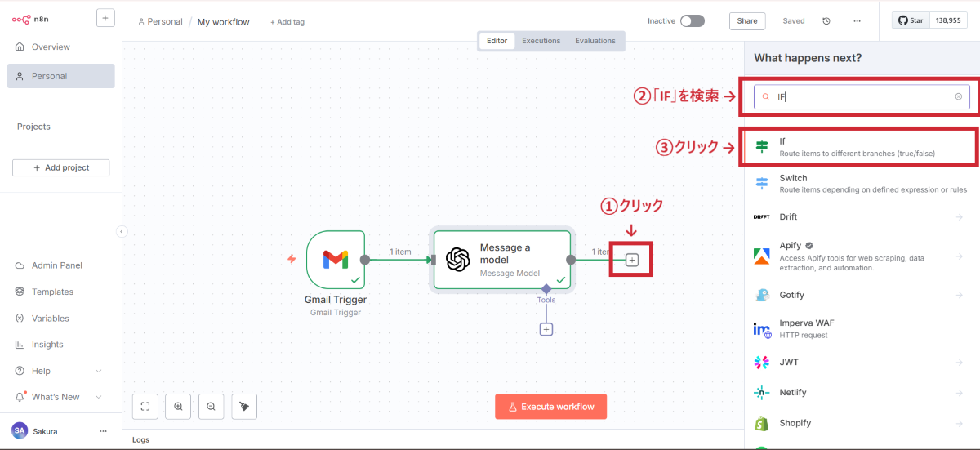The height and width of the screenshot is (450, 980).
Task: Open Templates in the sidebar
Action: tap(52, 292)
